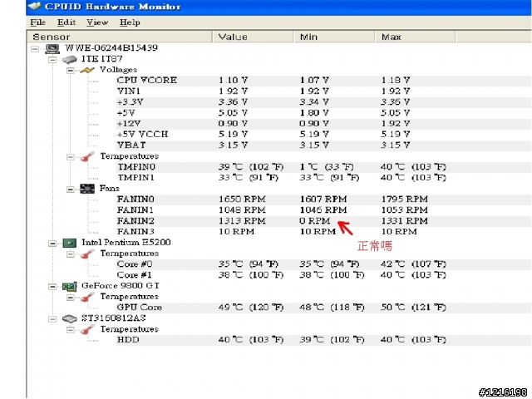
Task: Open the Edit menu
Action: tap(66, 22)
